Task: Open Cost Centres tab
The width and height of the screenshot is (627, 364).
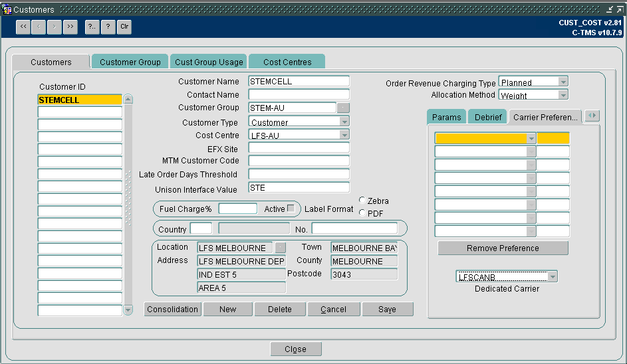Action: pos(287,62)
